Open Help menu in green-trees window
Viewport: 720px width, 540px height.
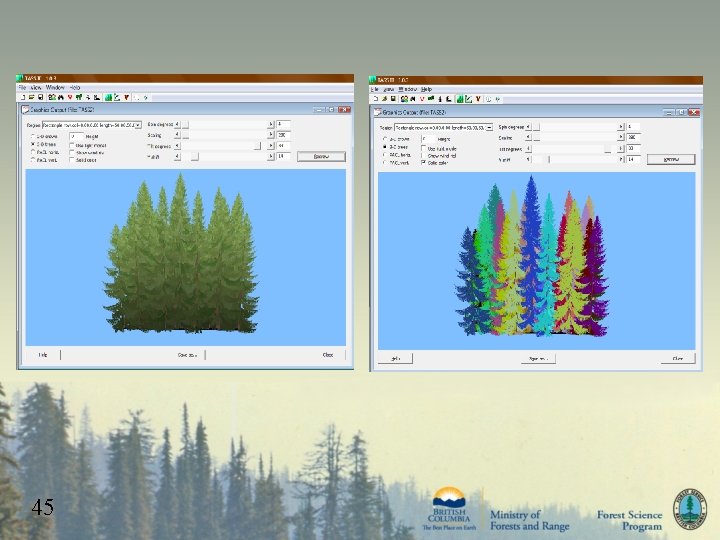click(x=75, y=87)
